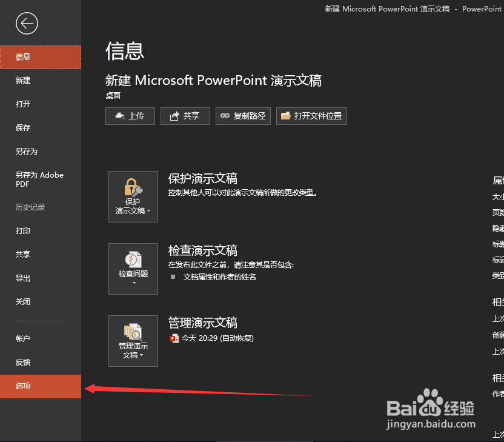This screenshot has height=442, width=504.
Task: Select 信息 in the sidebar
Action: 41,57
